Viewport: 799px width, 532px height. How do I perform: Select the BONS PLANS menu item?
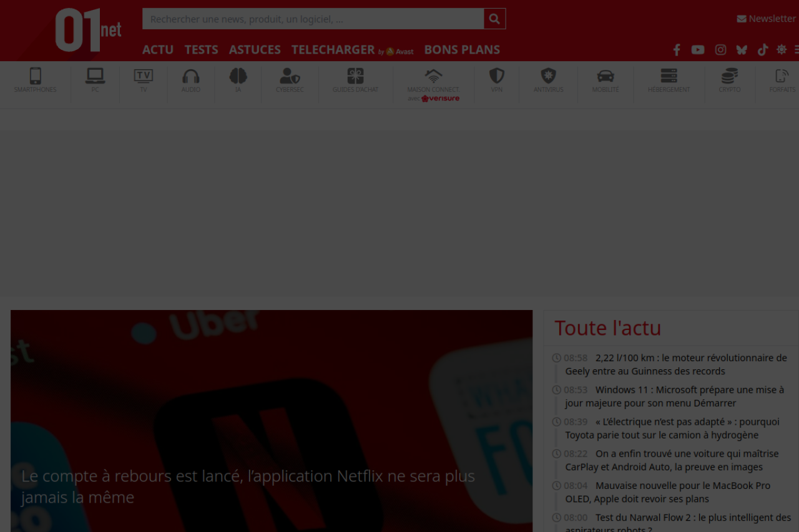click(x=462, y=50)
